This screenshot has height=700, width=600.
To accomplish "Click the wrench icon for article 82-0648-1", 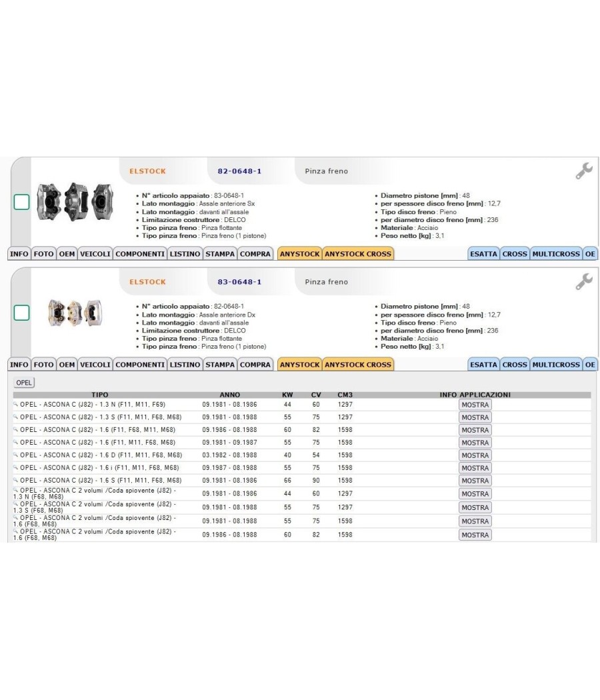I will 584,171.
